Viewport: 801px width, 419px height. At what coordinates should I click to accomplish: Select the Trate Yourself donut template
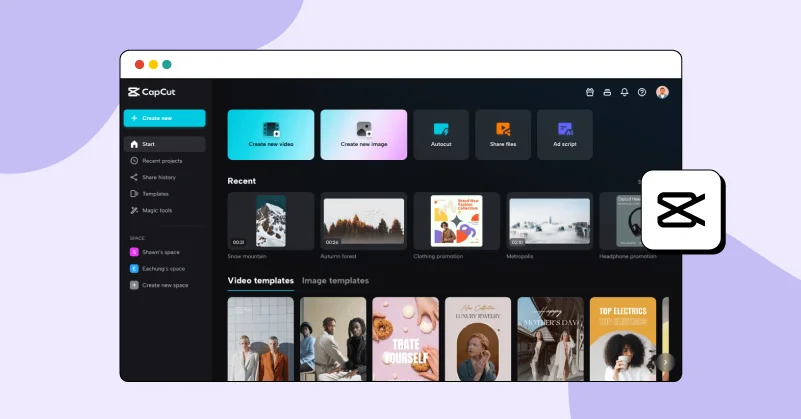(406, 339)
